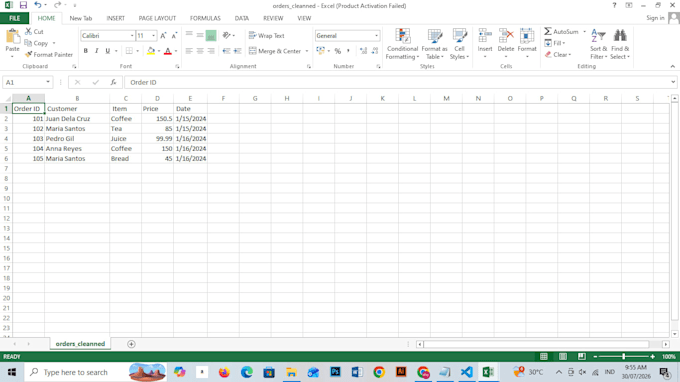Click the comma style button
The width and height of the screenshot is (680, 382).
click(348, 51)
